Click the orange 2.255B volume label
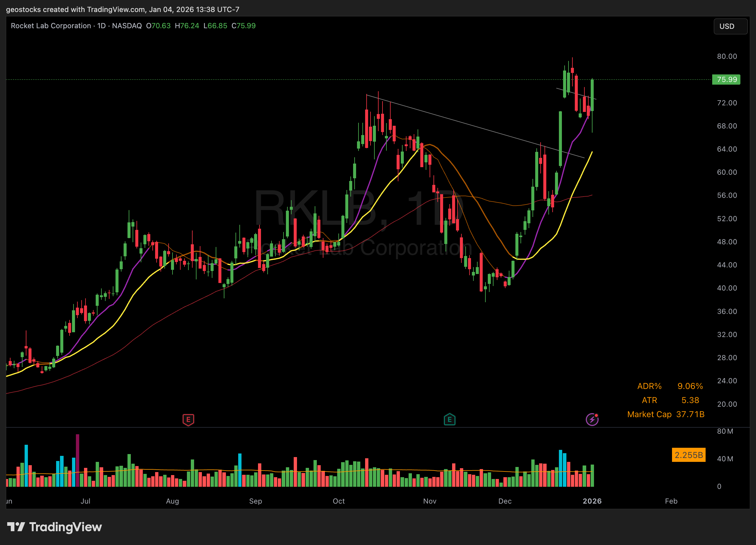Screen dimensions: 756x545 [x=688, y=455]
